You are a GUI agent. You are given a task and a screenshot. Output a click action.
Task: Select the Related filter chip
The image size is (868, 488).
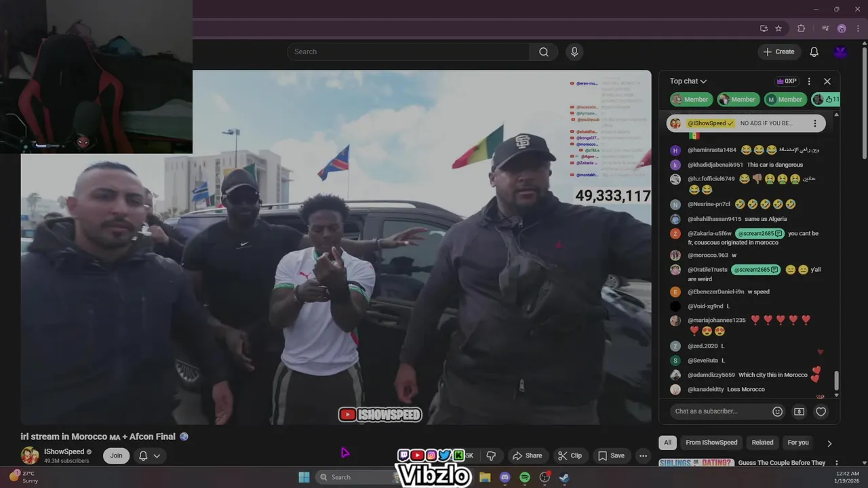(762, 443)
